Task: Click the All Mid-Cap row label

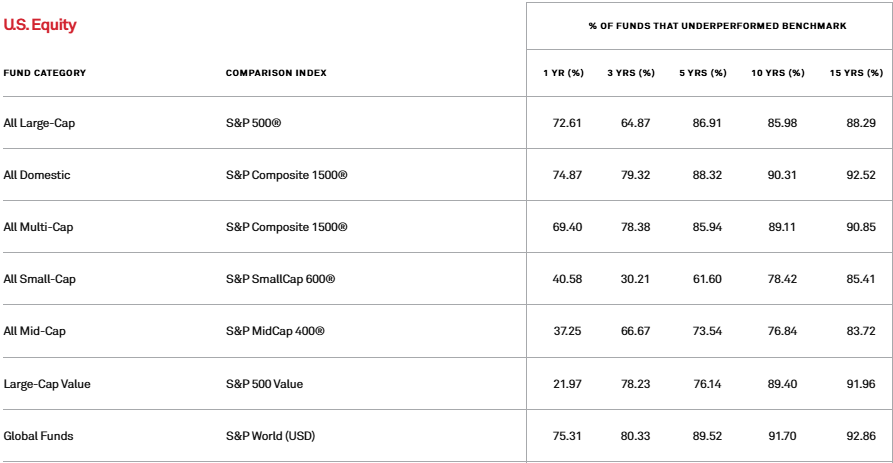Action: [35, 331]
